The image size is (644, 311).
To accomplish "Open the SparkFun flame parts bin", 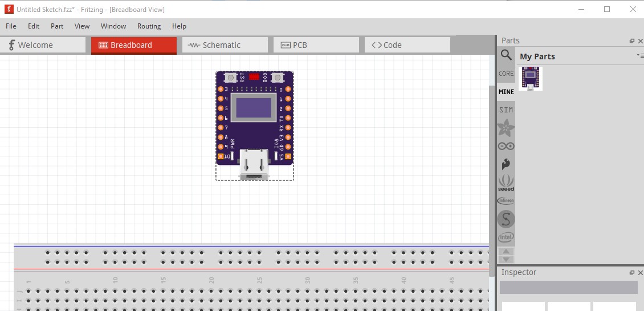I will [x=506, y=164].
